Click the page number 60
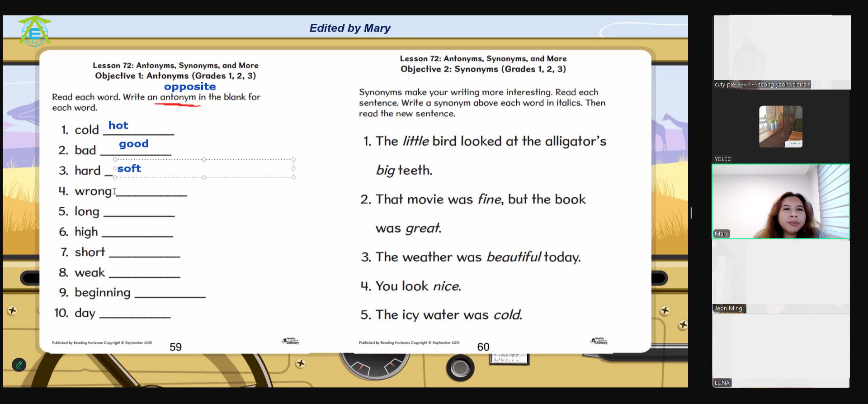Image resolution: width=868 pixels, height=404 pixels. [x=483, y=347]
